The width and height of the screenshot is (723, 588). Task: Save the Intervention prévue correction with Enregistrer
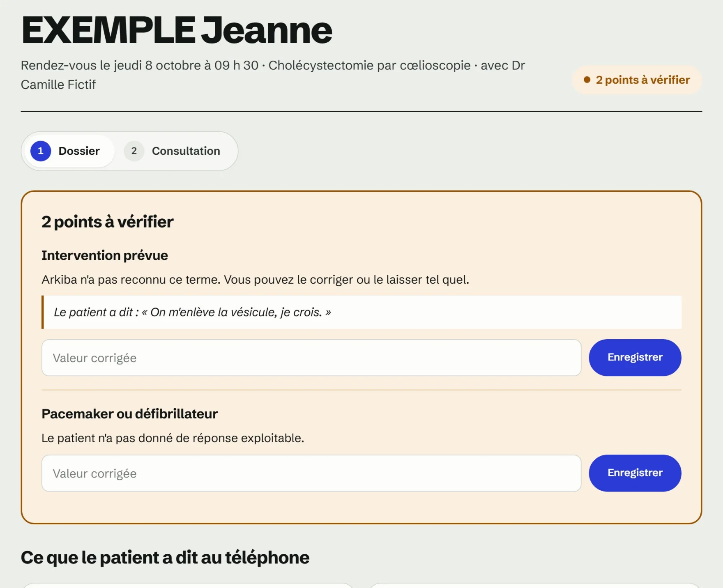point(635,358)
